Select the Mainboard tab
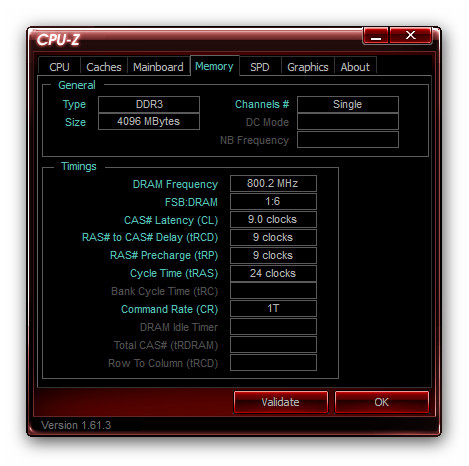 (158, 67)
